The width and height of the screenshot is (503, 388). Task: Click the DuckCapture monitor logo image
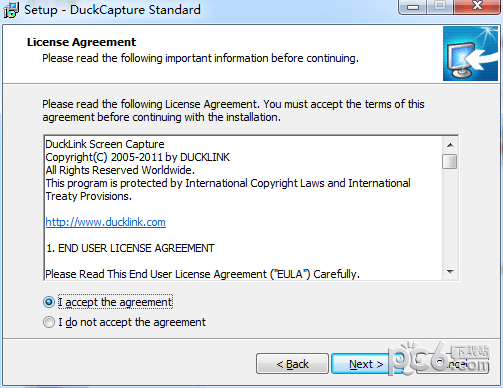(x=470, y=54)
